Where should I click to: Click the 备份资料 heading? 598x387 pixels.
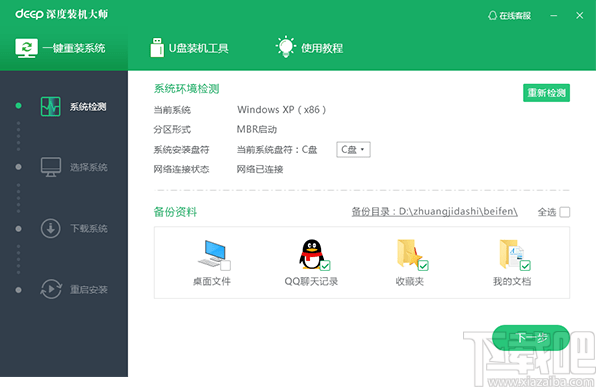[175, 212]
